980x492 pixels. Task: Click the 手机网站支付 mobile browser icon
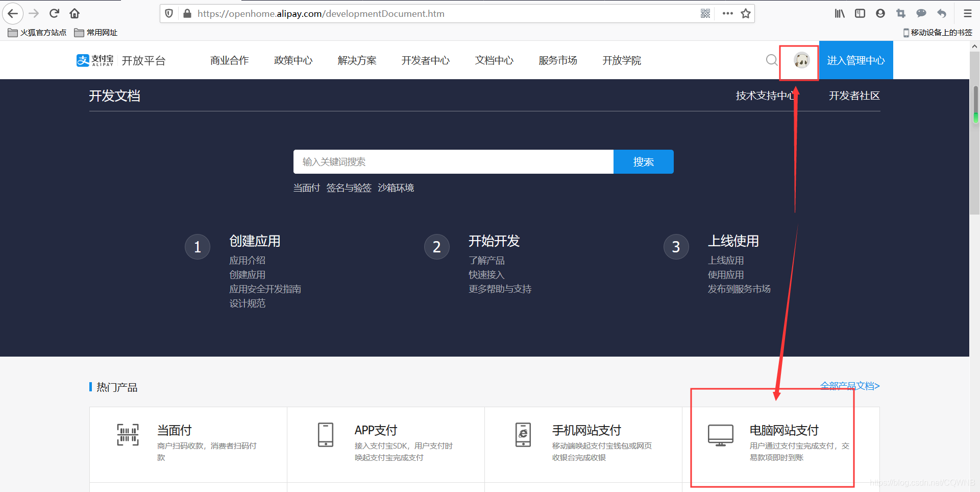[x=523, y=435]
